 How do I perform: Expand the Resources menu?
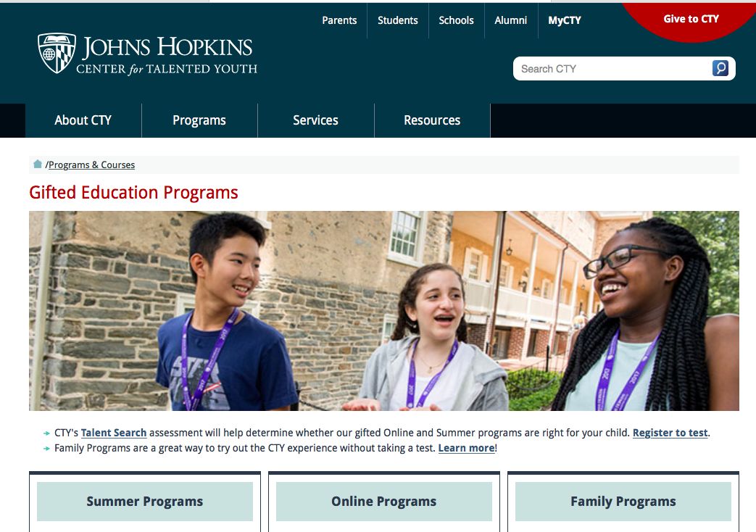(x=432, y=120)
